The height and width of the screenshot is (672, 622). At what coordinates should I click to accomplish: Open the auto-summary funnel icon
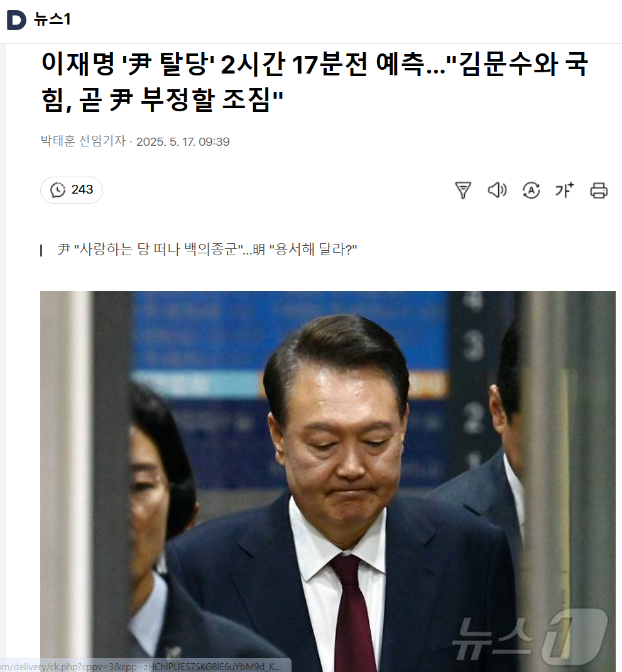[462, 190]
